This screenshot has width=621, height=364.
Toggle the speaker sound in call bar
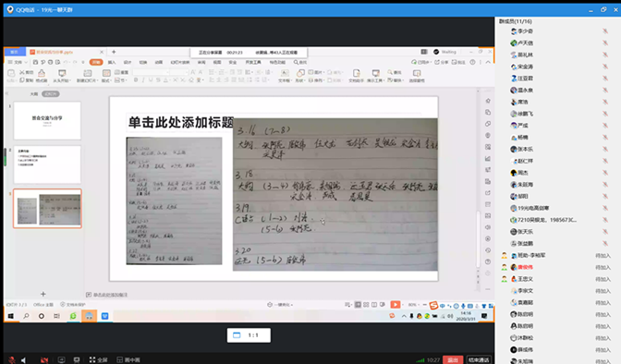tap(24, 359)
